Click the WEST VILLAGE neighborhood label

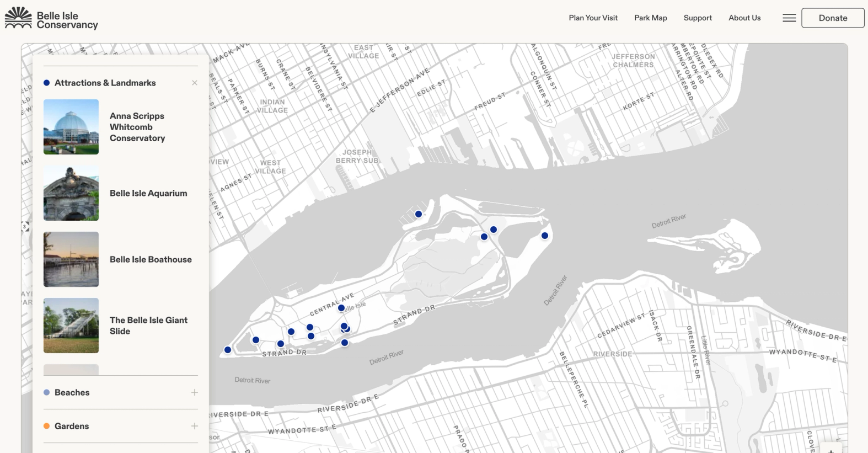coord(270,167)
